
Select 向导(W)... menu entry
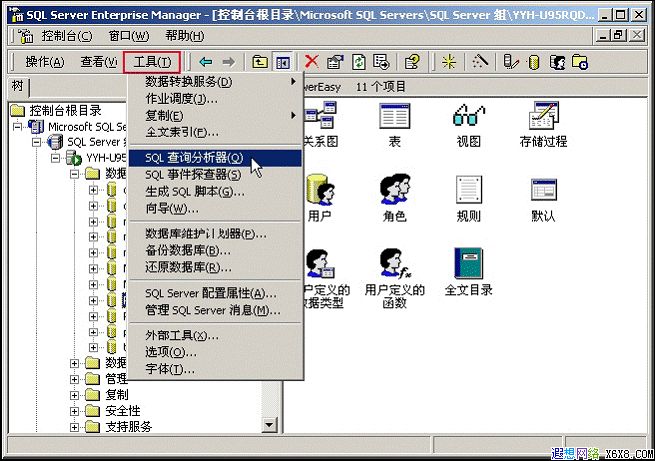[215, 208]
